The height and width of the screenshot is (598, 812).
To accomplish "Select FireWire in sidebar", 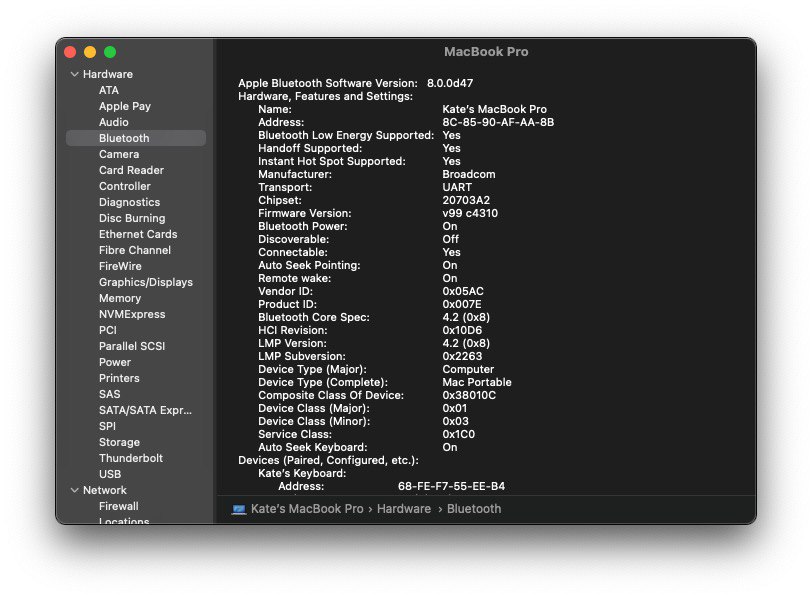I will [x=120, y=267].
